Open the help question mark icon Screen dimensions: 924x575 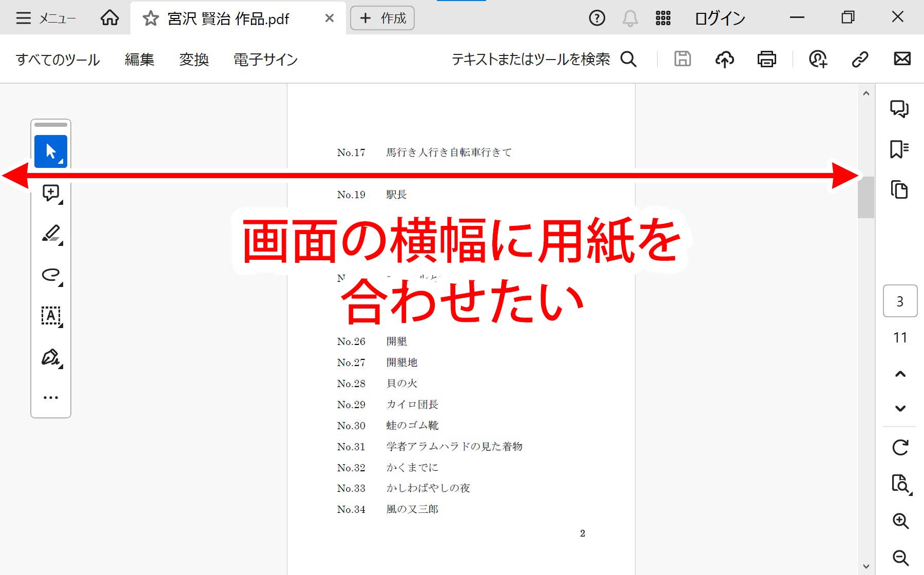[596, 18]
